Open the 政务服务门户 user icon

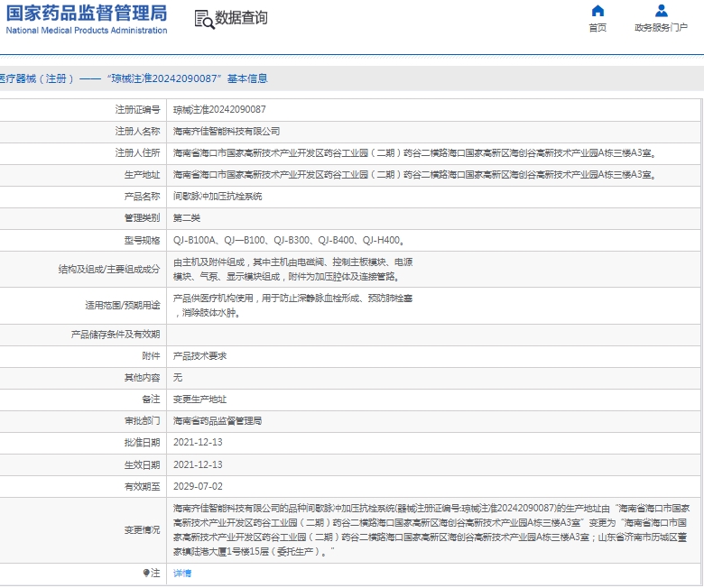[x=661, y=10]
